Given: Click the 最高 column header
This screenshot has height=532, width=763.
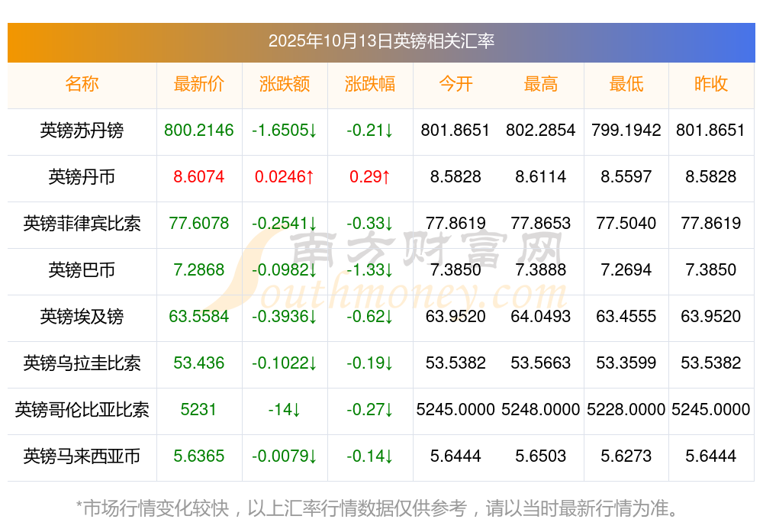Looking at the screenshot, I should [x=541, y=85].
